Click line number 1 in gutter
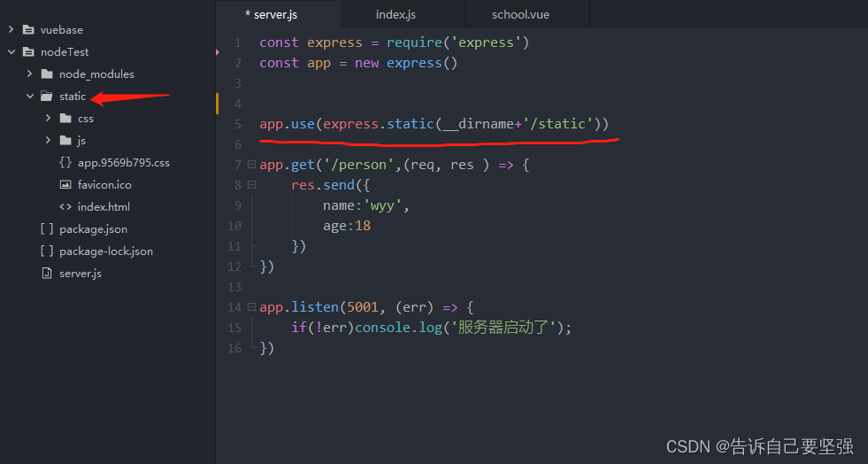Viewport: 868px width, 464px height. (237, 43)
